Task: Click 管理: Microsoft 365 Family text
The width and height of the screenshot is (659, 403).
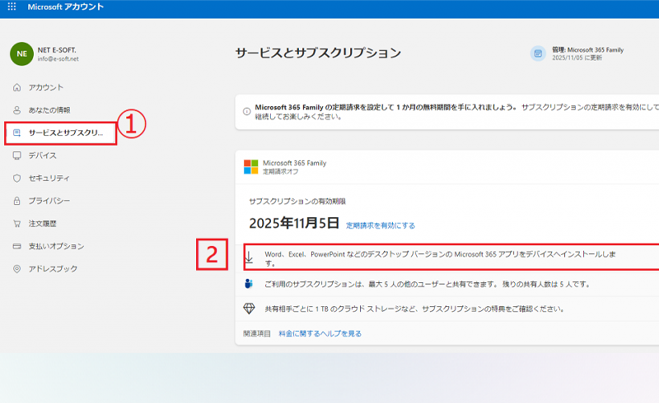Action: point(588,50)
